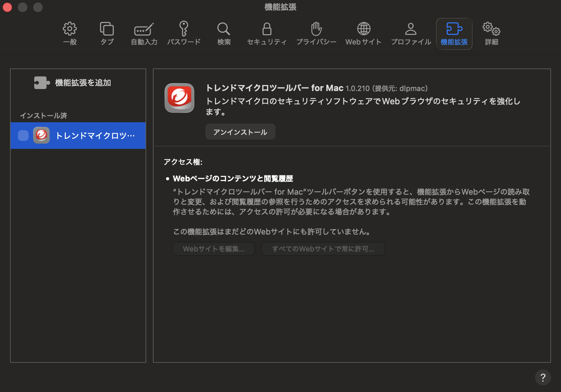561x392 pixels.
Task: Close the window with the red button
Action: [x=7, y=7]
